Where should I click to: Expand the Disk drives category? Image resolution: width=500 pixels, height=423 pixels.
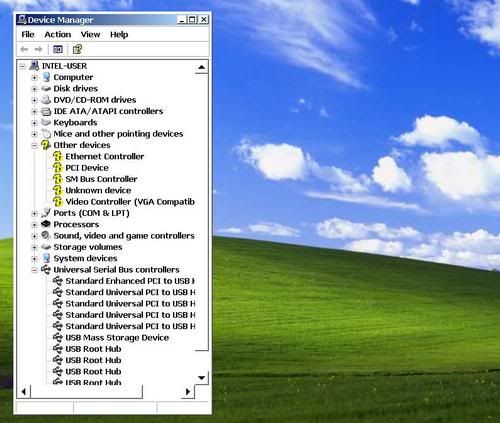pyautogui.click(x=34, y=89)
